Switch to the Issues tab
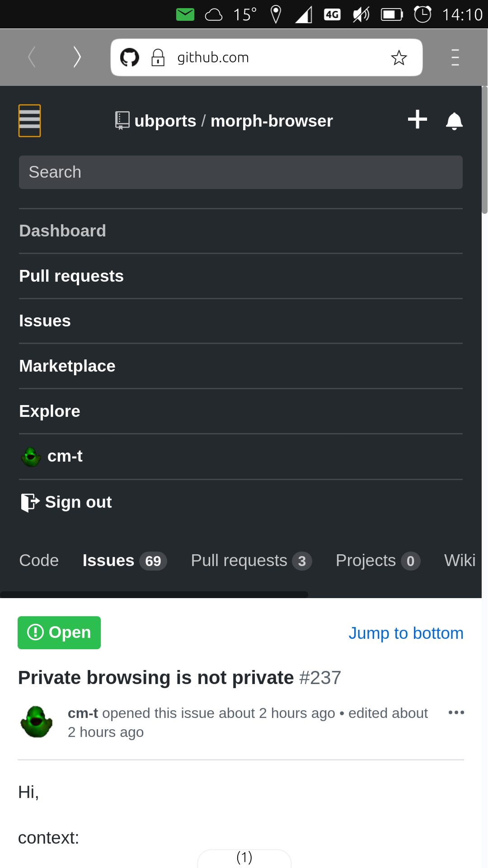488x868 pixels. point(108,560)
